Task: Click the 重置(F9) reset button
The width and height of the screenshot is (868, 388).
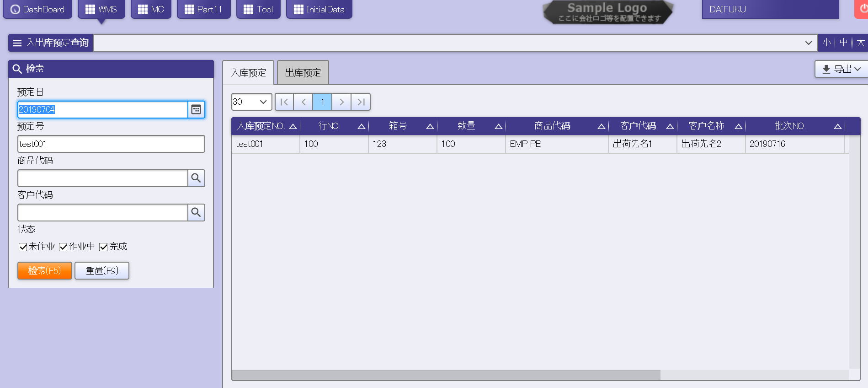Action: [102, 271]
